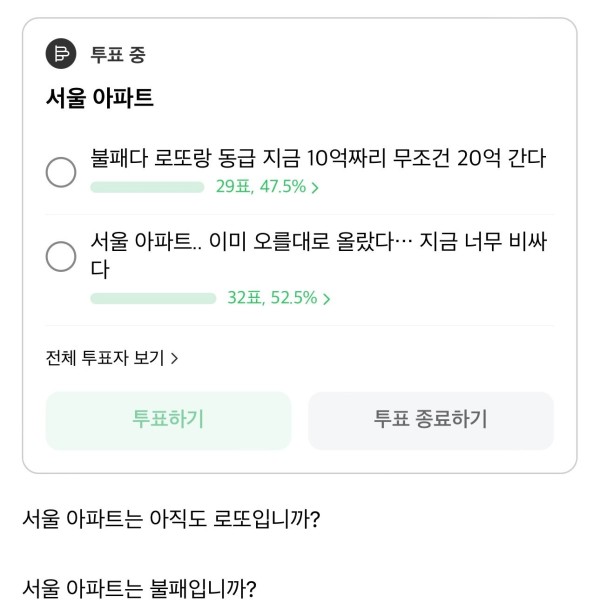Click the 투표 종료하기 button
600x610 pixels.
[431, 421]
